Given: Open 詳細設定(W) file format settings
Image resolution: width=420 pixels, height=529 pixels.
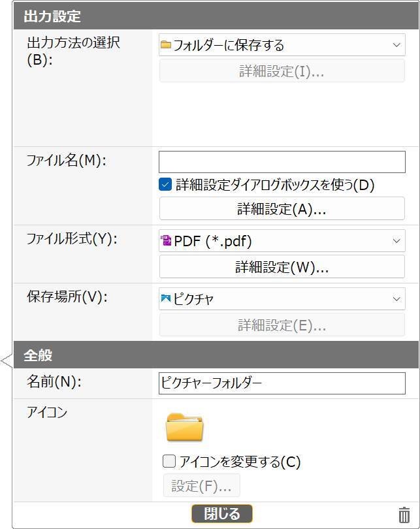Looking at the screenshot, I should [x=282, y=266].
